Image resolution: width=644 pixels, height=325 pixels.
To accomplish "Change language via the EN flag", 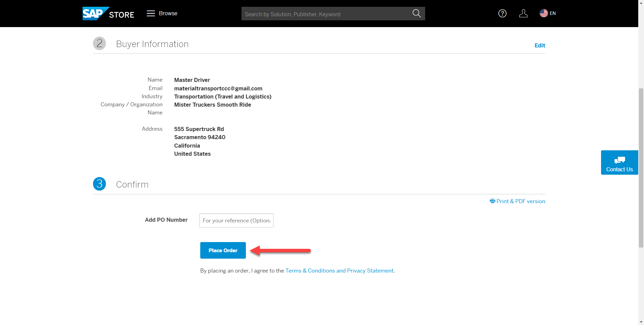I will tap(548, 13).
